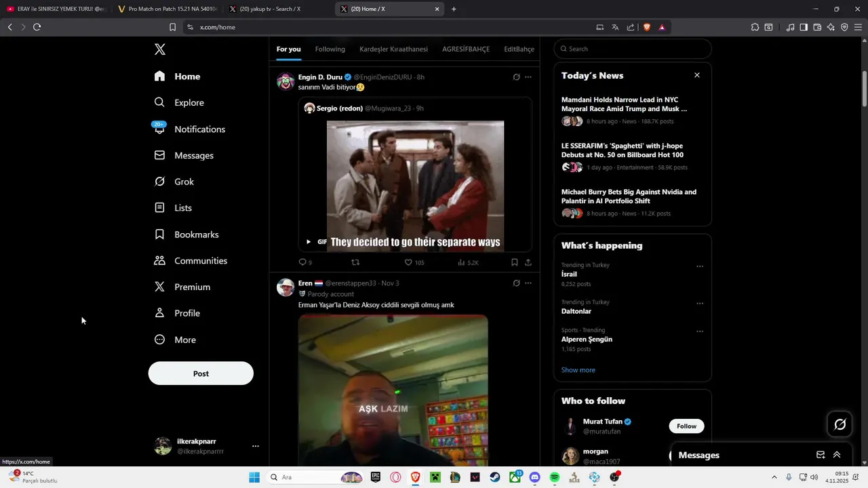Open the More menu in the sidebar
The height and width of the screenshot is (488, 868).
pyautogui.click(x=175, y=340)
